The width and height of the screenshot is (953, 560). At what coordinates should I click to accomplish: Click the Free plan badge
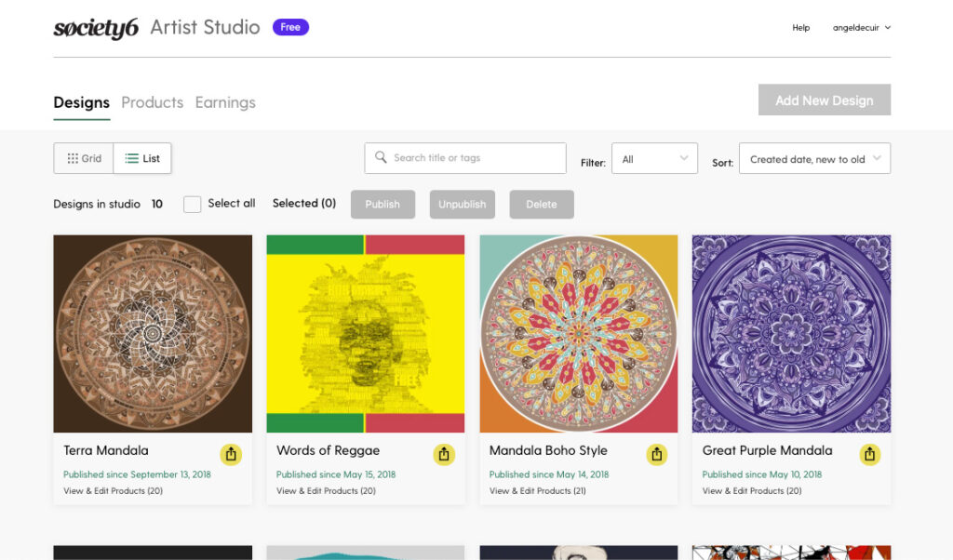pyautogui.click(x=290, y=27)
